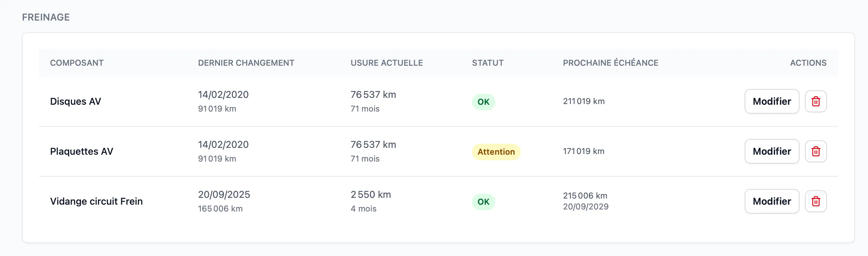868x256 pixels.
Task: Click the 20/09/2025 date in Vidange row
Action: 224,194
